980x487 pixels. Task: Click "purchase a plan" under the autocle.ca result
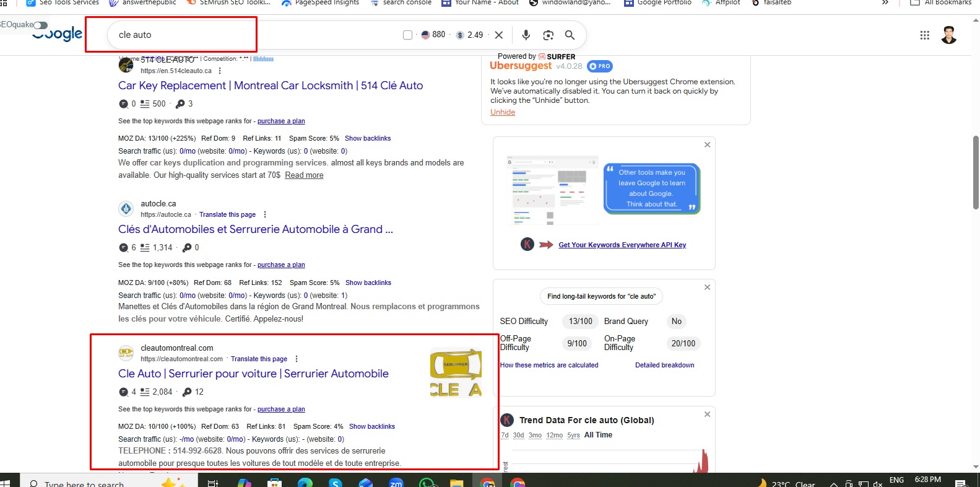click(x=281, y=265)
